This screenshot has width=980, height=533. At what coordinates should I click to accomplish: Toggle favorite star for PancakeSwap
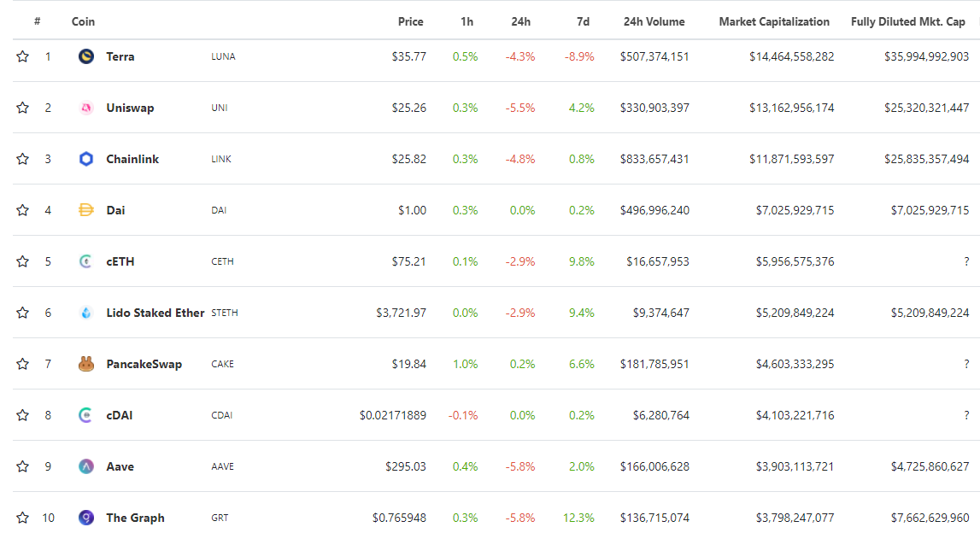pyautogui.click(x=22, y=364)
